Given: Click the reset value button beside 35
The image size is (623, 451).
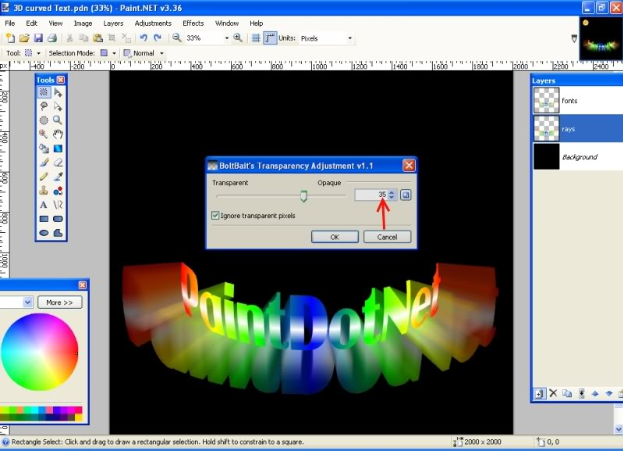Looking at the screenshot, I should click(x=405, y=195).
